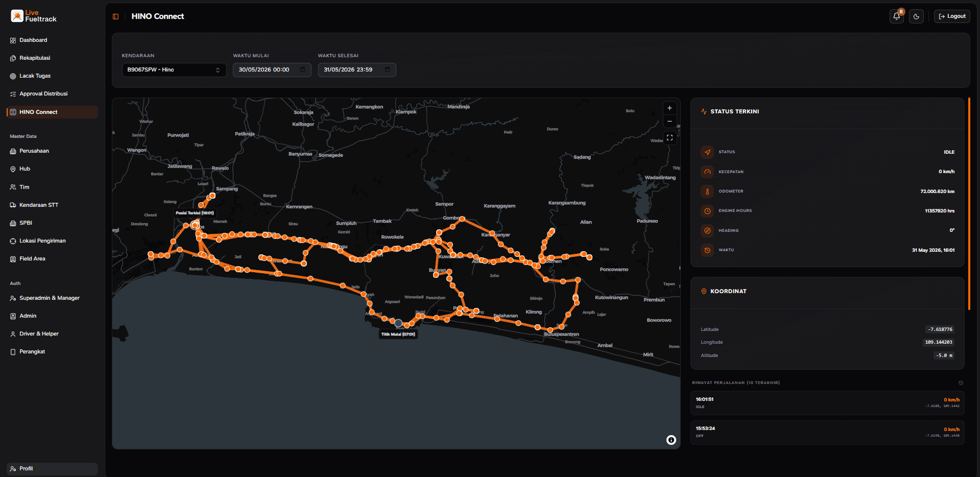
Task: Click the IDLE status value
Action: coord(949,152)
